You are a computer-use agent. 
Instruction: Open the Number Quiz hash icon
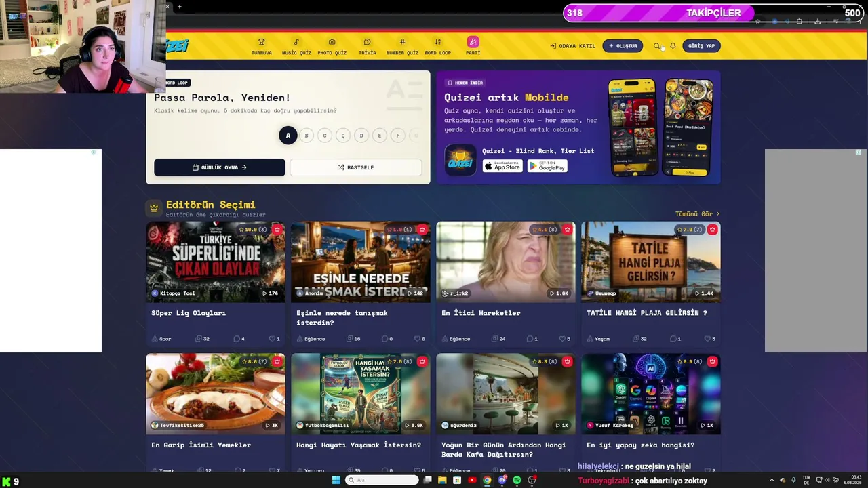[x=402, y=42]
